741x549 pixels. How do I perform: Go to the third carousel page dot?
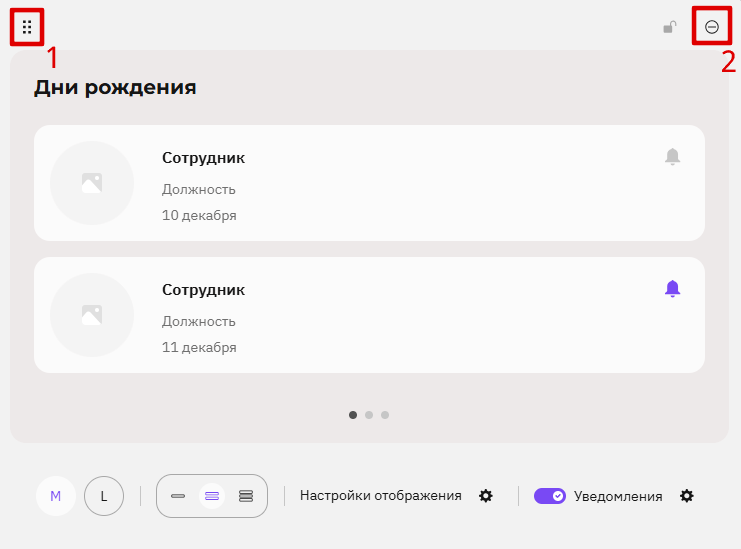385,415
